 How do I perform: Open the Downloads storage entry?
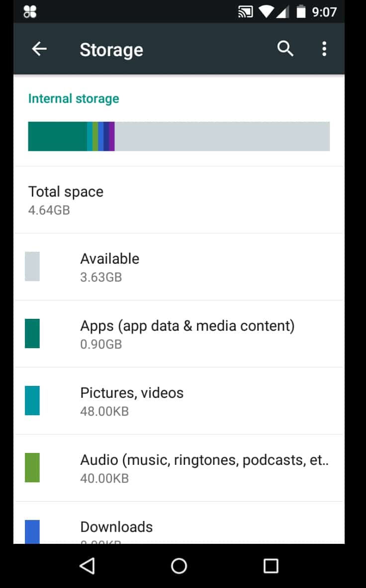click(x=116, y=527)
